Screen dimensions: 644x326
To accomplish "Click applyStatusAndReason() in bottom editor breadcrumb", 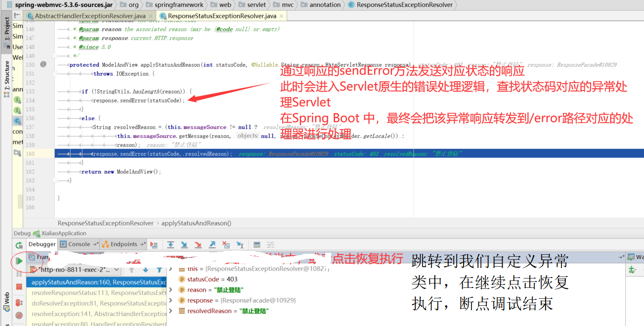I will pyautogui.click(x=196, y=223).
